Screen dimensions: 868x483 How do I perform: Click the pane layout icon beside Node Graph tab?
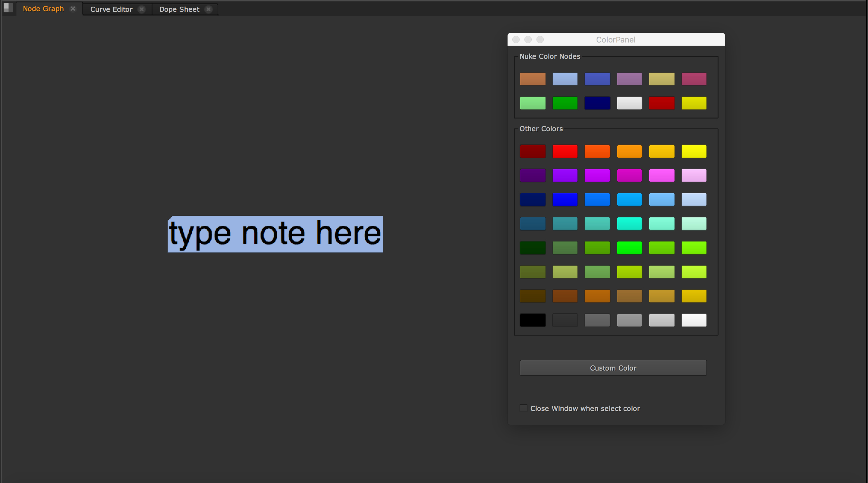(8, 8)
